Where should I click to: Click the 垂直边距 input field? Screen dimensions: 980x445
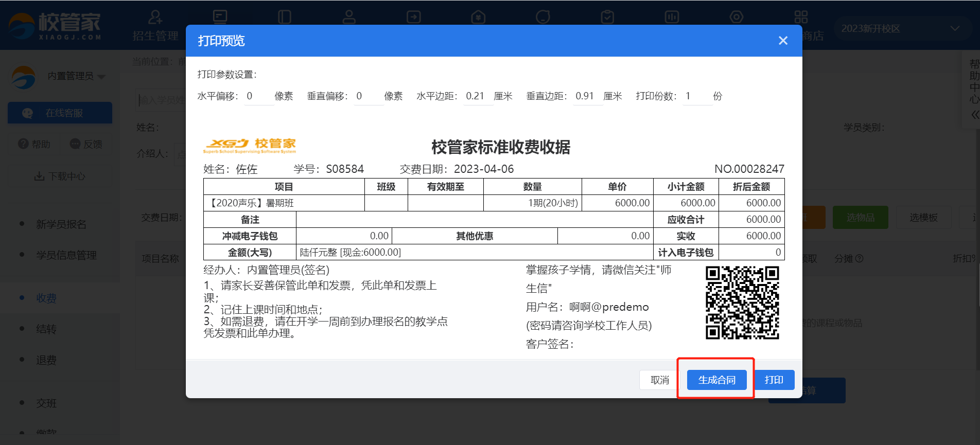pyautogui.click(x=587, y=96)
